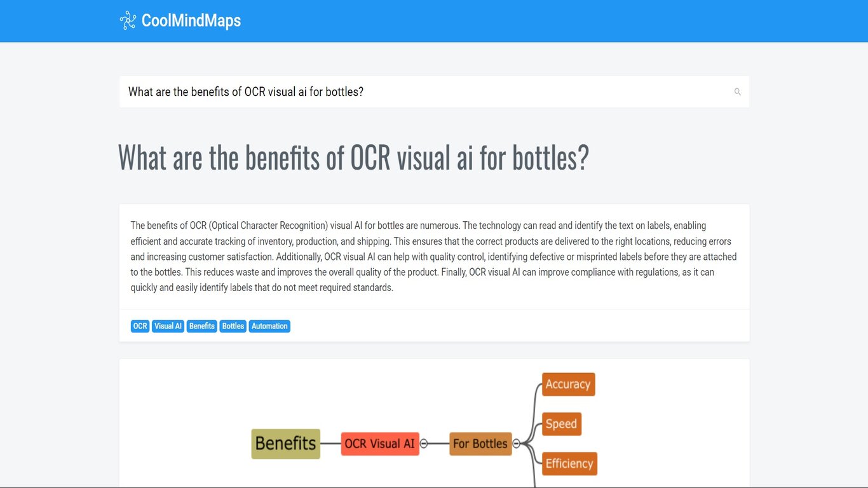Viewport: 868px width, 488px height.
Task: Select the Automation tag
Action: pyautogui.click(x=269, y=326)
